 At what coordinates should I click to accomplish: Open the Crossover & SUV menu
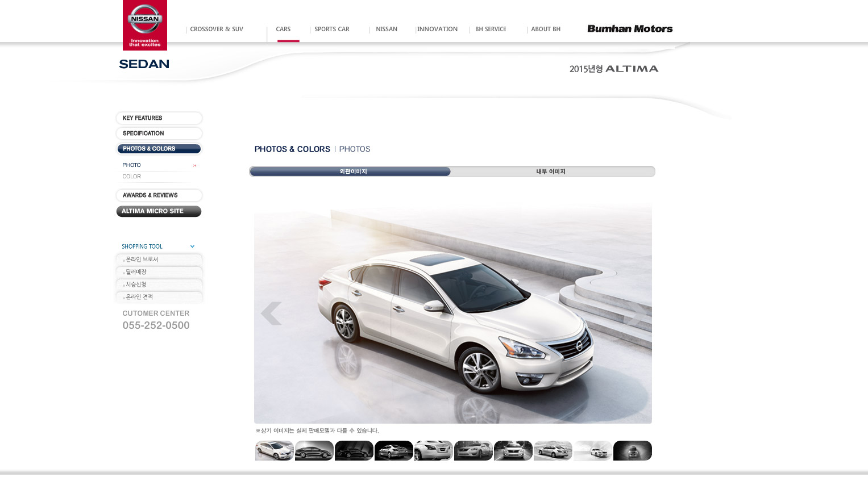[x=217, y=30]
